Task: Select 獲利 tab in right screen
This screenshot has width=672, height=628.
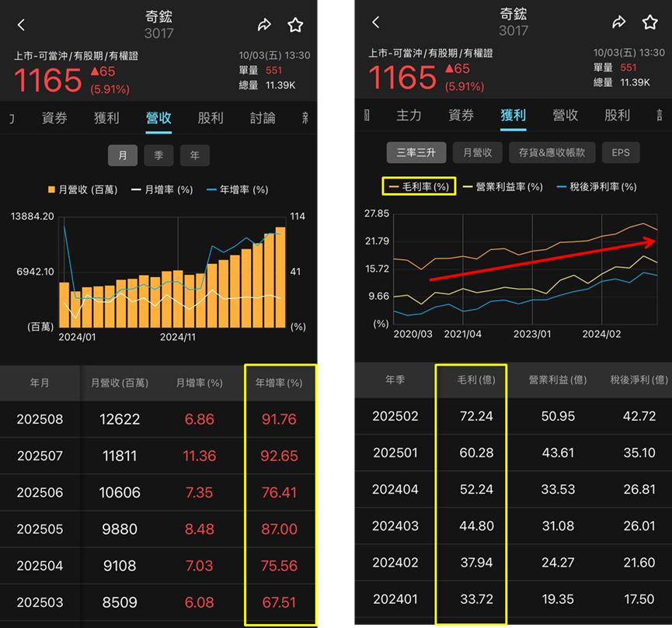Action: click(513, 115)
